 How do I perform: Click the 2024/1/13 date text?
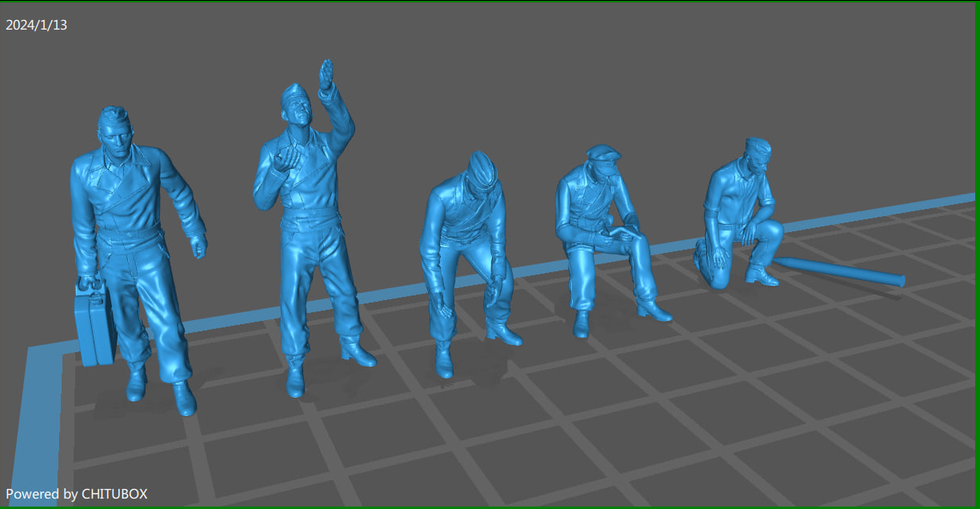pos(36,25)
